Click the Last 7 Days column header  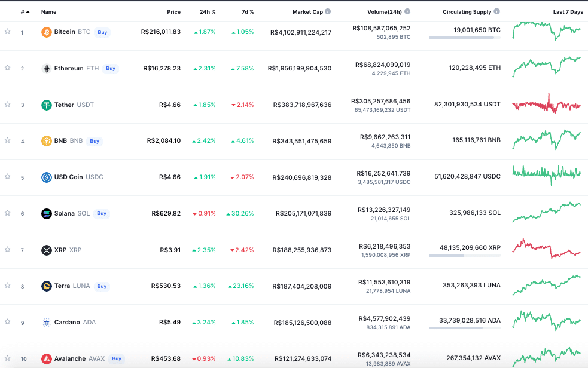pos(568,12)
